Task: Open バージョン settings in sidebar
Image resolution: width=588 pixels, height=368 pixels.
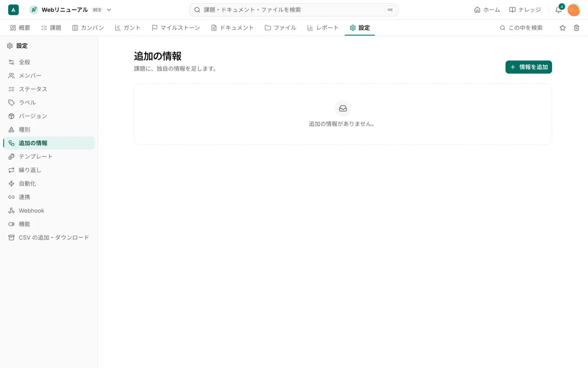Action: [49, 116]
